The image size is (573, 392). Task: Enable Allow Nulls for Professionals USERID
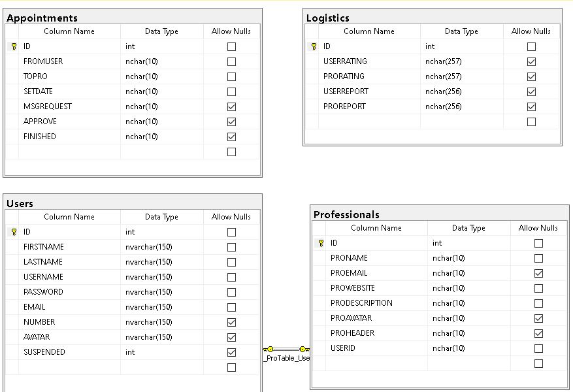tap(538, 348)
